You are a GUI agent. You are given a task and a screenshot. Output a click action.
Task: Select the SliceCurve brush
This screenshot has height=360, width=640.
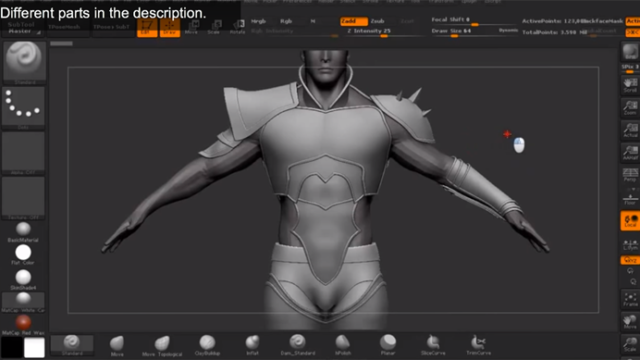pos(433,345)
